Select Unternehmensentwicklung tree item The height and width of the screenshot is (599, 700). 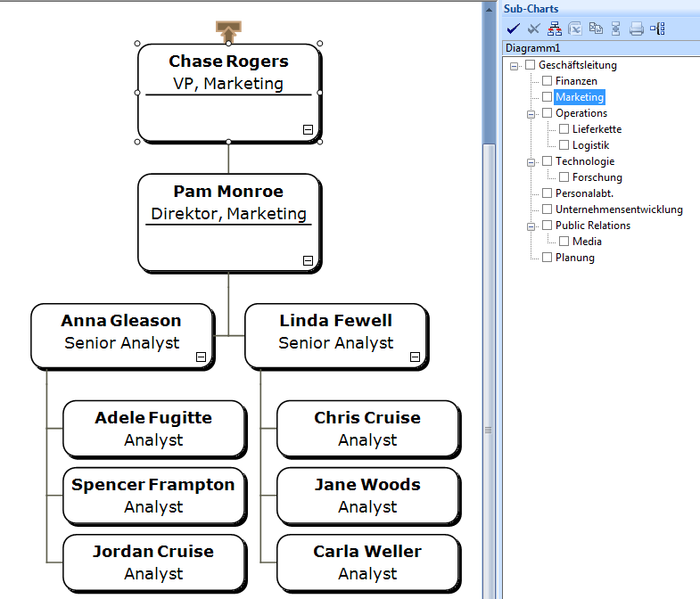pos(619,209)
